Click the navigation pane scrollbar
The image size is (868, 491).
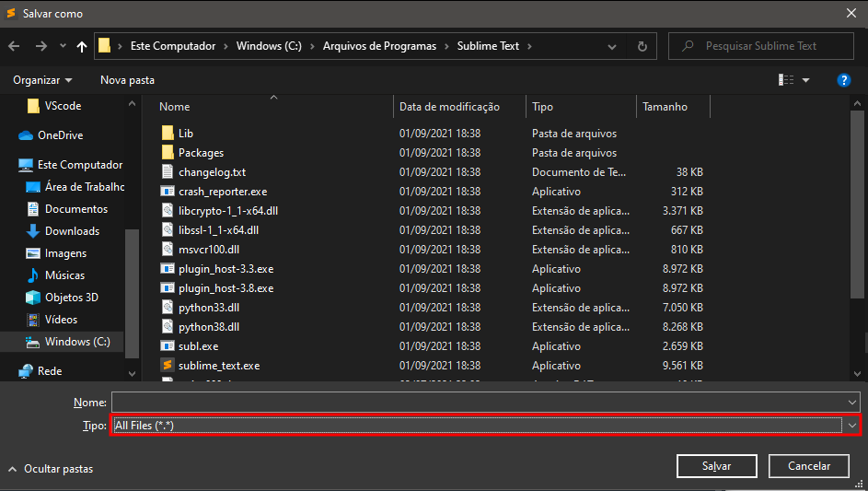click(x=132, y=294)
